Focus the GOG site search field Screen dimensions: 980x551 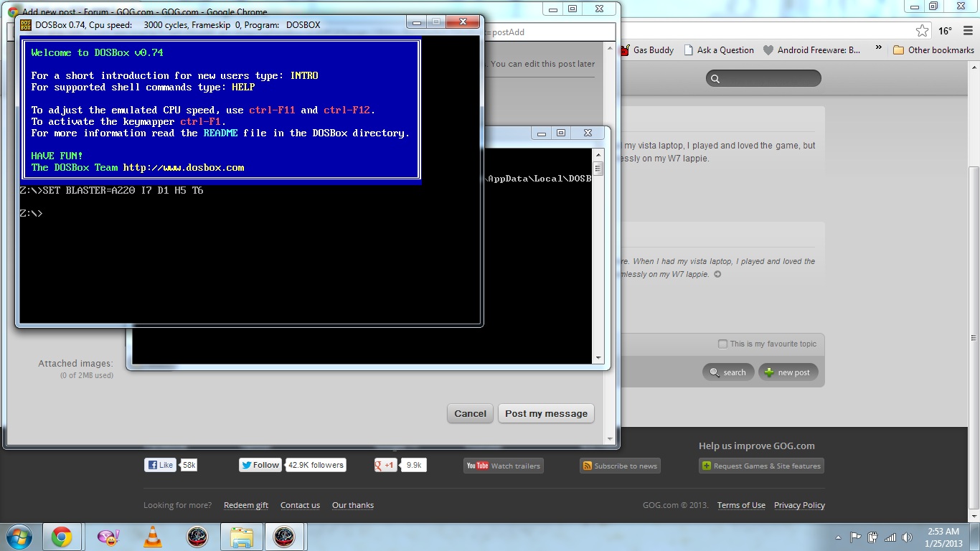(x=763, y=79)
